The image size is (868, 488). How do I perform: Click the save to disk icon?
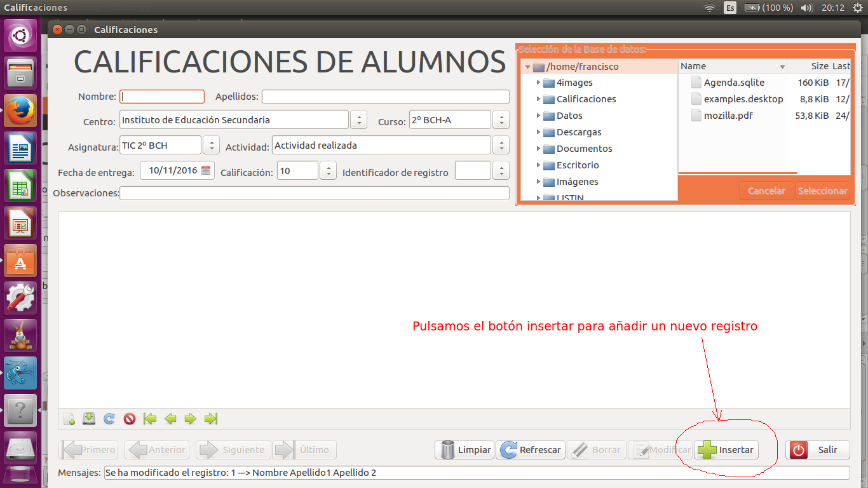(x=89, y=419)
